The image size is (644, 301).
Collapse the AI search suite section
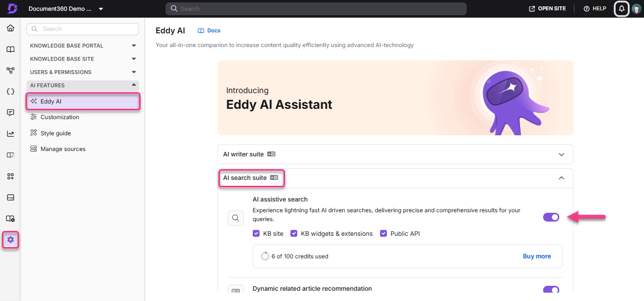(x=561, y=178)
